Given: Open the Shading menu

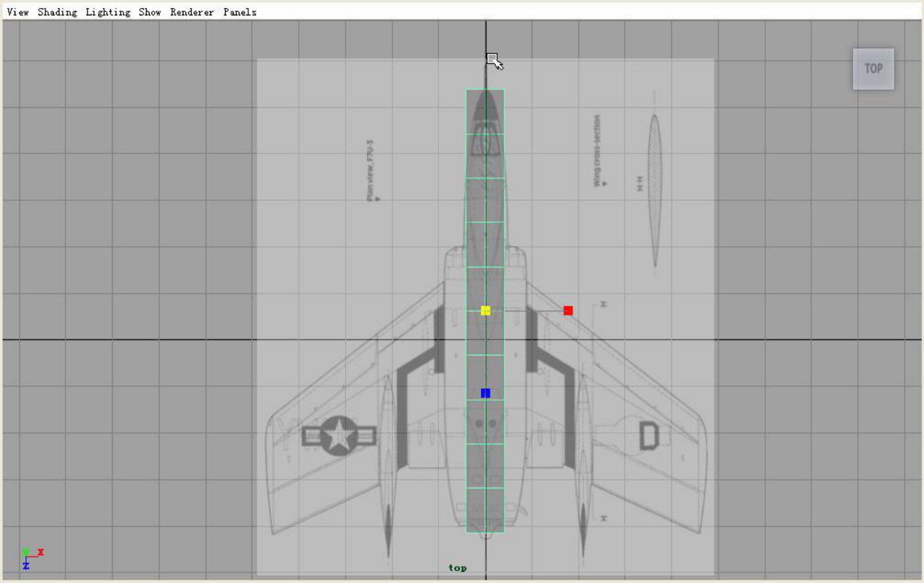Looking at the screenshot, I should [57, 12].
